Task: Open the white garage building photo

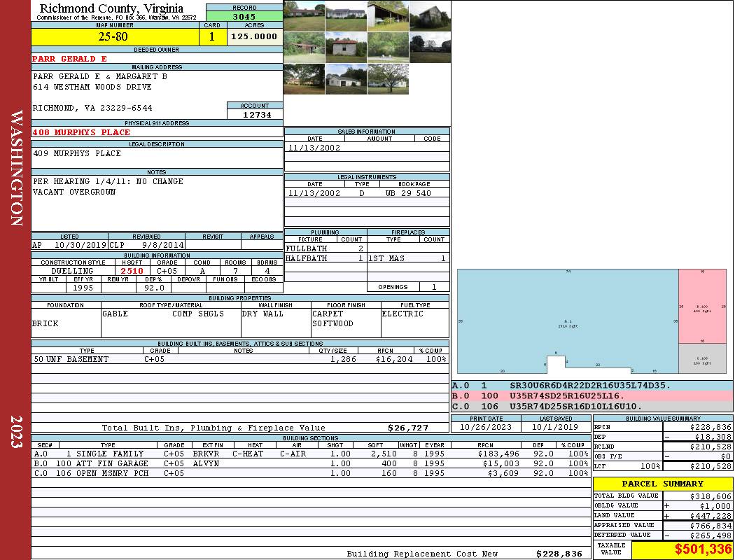Action: [346, 78]
